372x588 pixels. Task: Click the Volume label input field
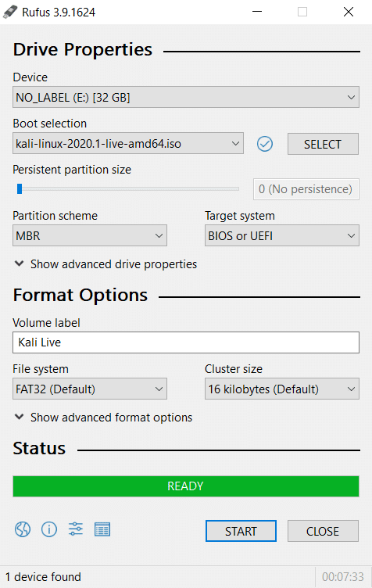[x=186, y=342]
